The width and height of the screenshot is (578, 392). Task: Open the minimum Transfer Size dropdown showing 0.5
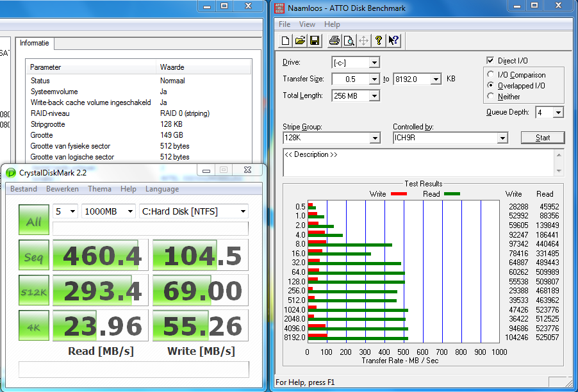tap(374, 79)
